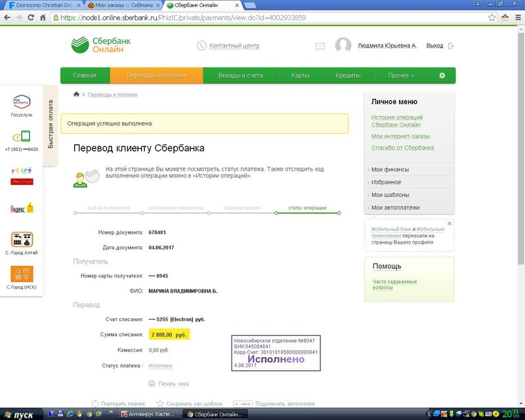The width and height of the screenshot is (525, 420).
Task: Open the Прочее dropdown menu
Action: click(x=401, y=75)
